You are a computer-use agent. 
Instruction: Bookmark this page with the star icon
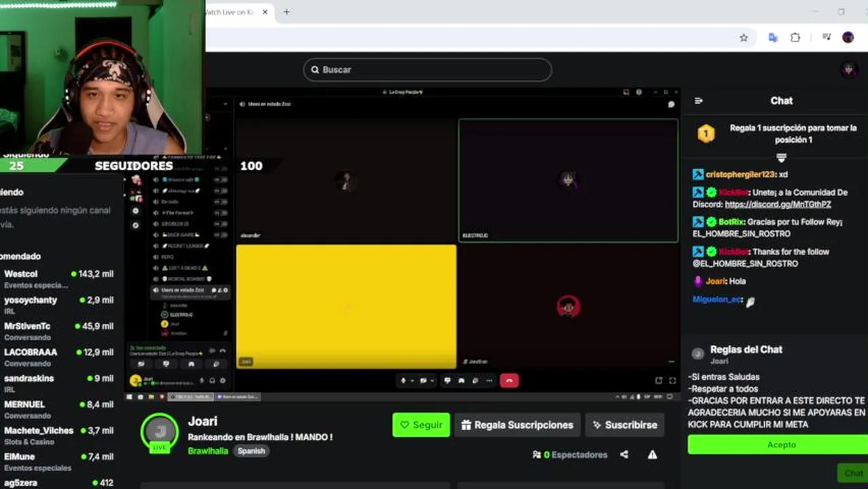point(744,38)
